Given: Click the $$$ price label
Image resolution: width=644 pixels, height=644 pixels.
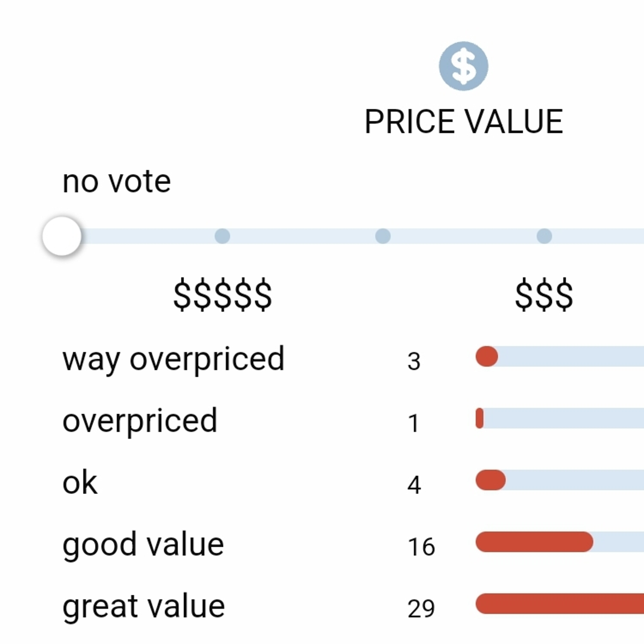Looking at the screenshot, I should coord(544,295).
